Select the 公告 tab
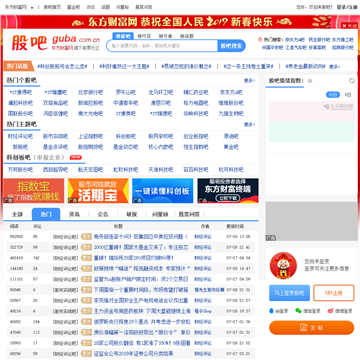 pyautogui.click(x=103, y=214)
